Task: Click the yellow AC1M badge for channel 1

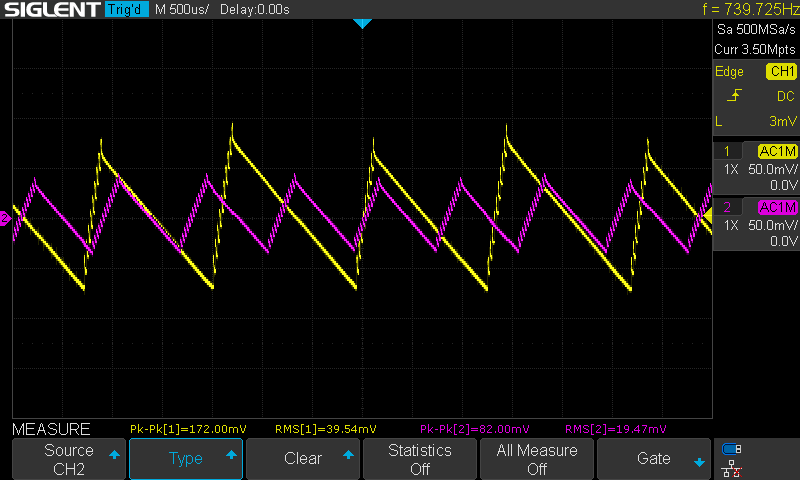Action: [x=778, y=151]
